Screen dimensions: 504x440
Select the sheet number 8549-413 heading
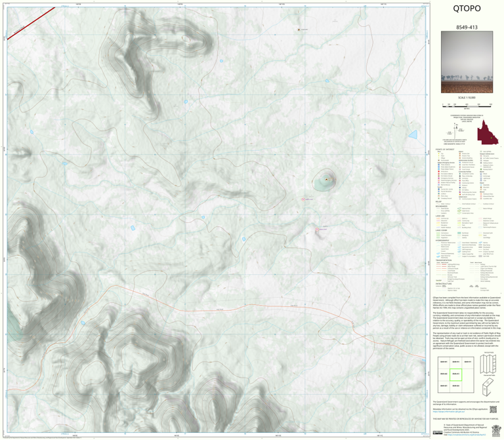point(467,28)
